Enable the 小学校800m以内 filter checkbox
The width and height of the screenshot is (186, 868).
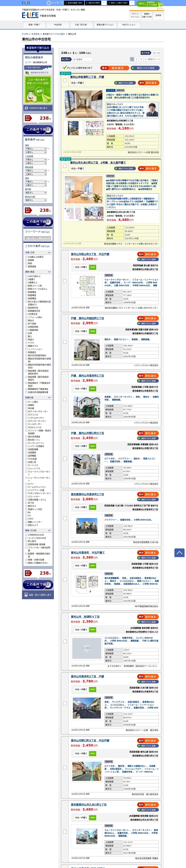(26, 535)
